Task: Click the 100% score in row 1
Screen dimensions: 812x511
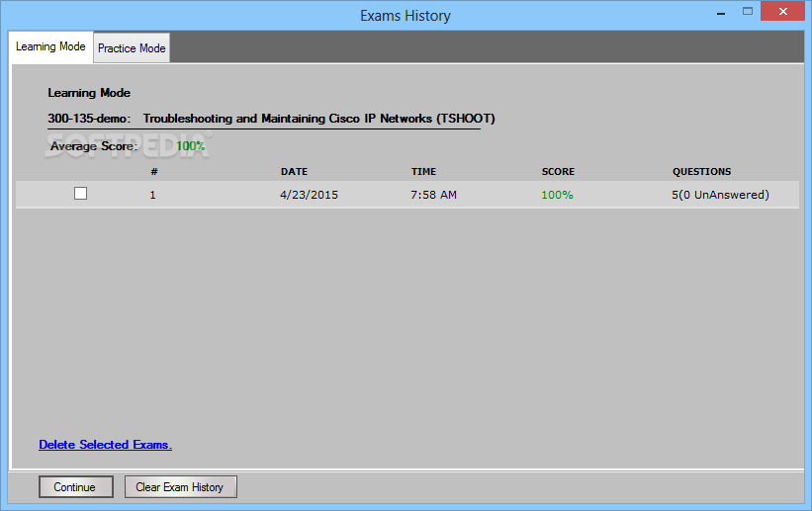Action: click(x=557, y=195)
